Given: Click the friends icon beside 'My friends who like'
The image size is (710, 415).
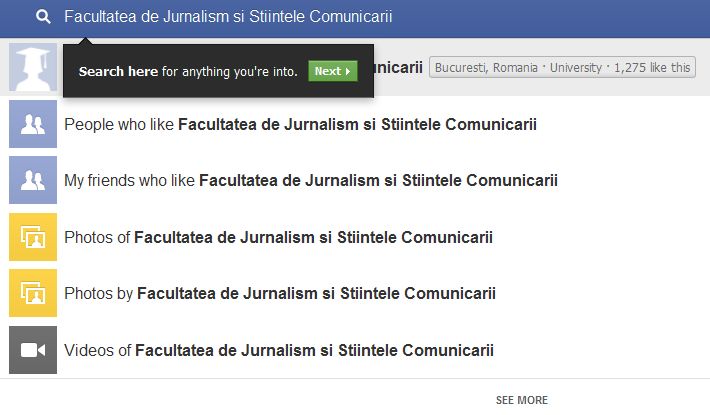Looking at the screenshot, I should point(32,181).
